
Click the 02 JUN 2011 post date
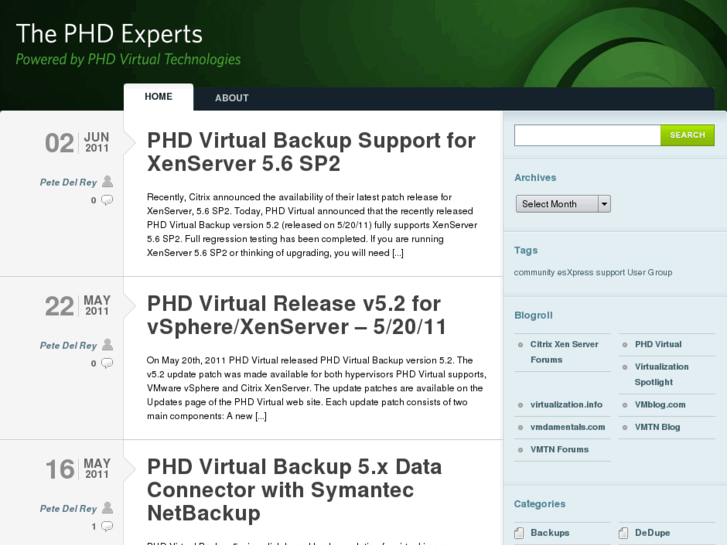pos(77,142)
